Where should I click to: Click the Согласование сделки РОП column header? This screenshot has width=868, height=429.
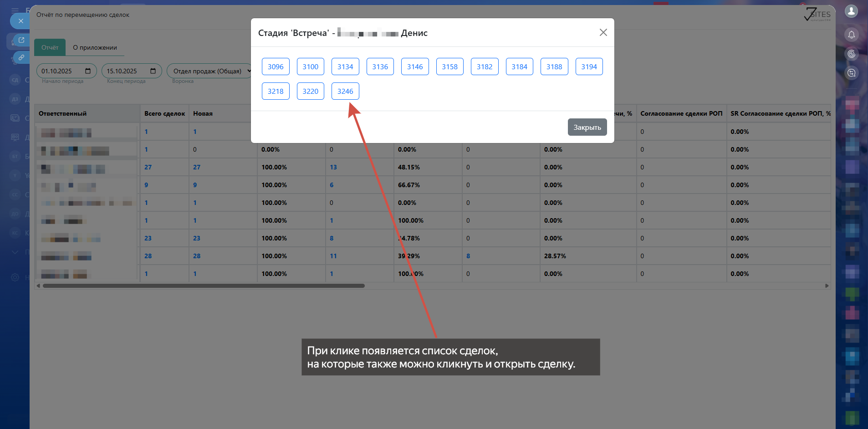[681, 113]
